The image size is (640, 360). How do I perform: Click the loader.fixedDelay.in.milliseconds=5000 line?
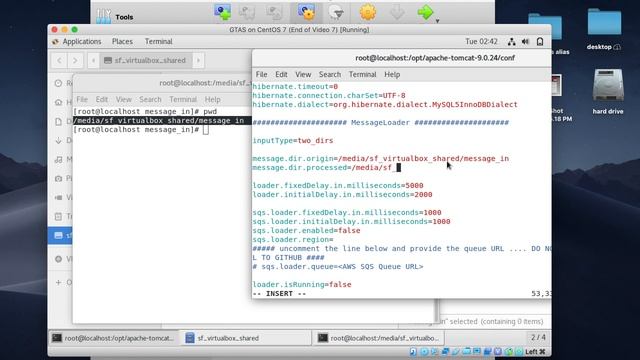coord(338,185)
